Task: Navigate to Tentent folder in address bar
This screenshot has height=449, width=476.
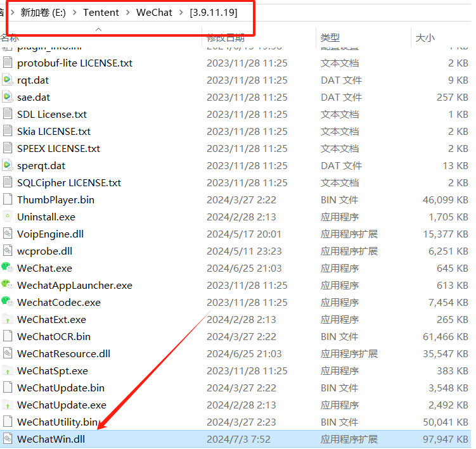Action: pos(102,13)
